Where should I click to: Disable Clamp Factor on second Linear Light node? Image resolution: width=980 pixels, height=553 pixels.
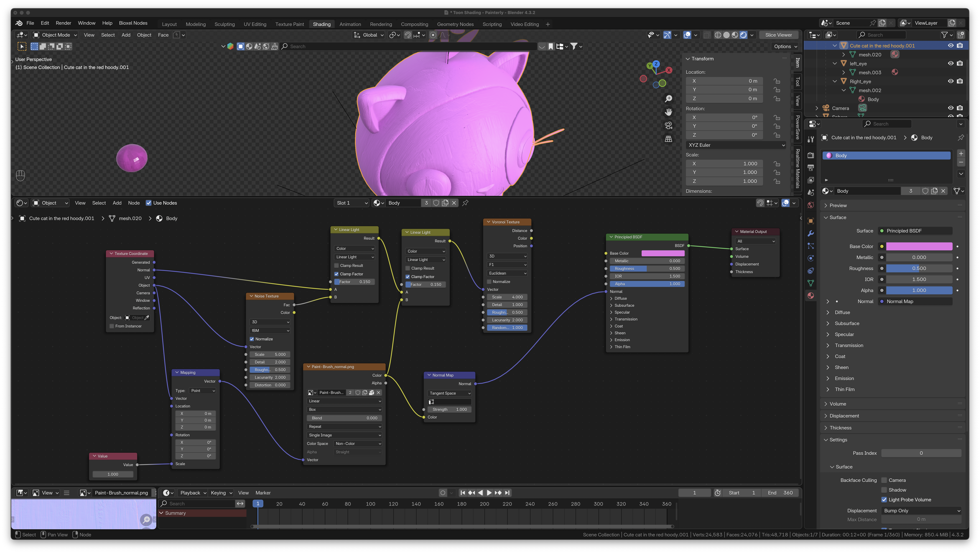(x=407, y=277)
